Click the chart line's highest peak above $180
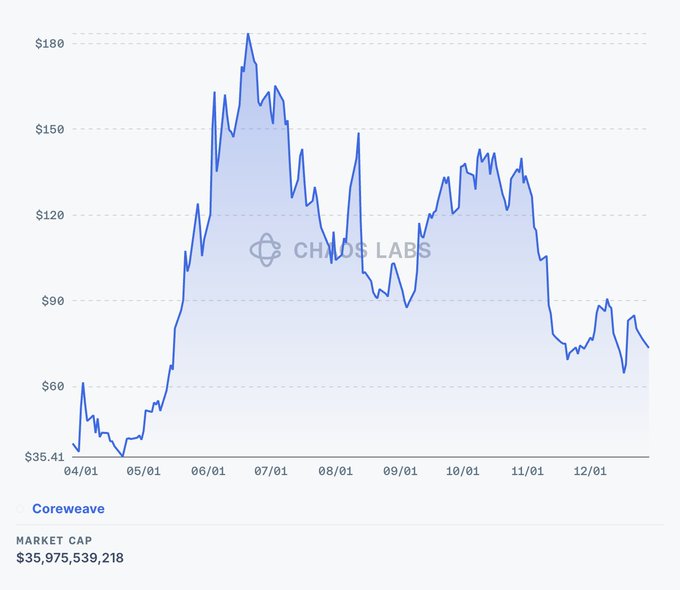Image resolution: width=680 pixels, height=590 pixels. coord(248,34)
